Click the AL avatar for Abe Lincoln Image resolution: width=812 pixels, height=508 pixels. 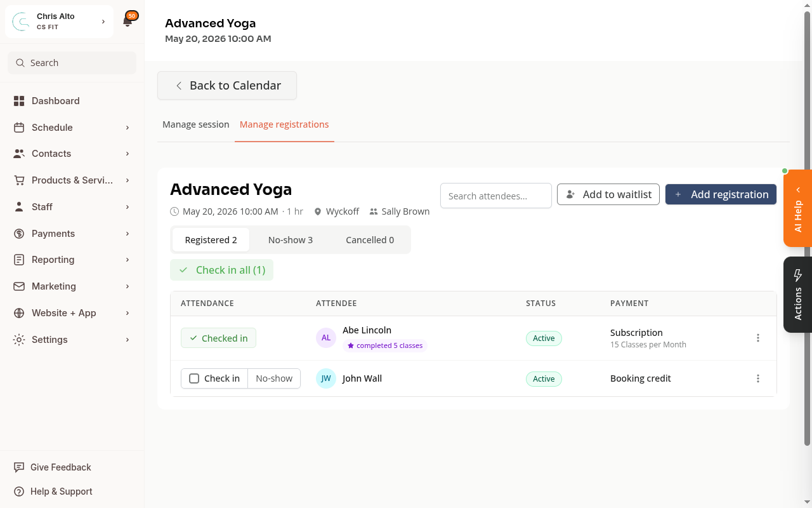[x=326, y=338]
